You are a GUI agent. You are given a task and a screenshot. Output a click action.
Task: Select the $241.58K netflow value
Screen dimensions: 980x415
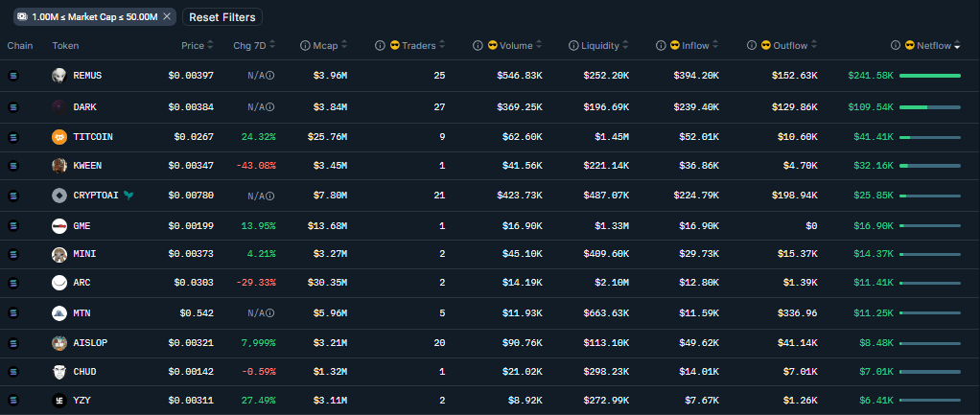pos(871,76)
